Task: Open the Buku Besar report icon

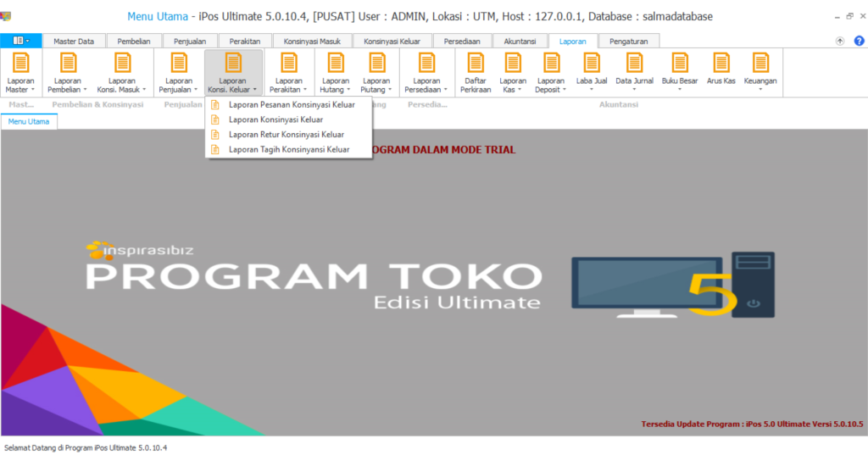Action: [680, 64]
